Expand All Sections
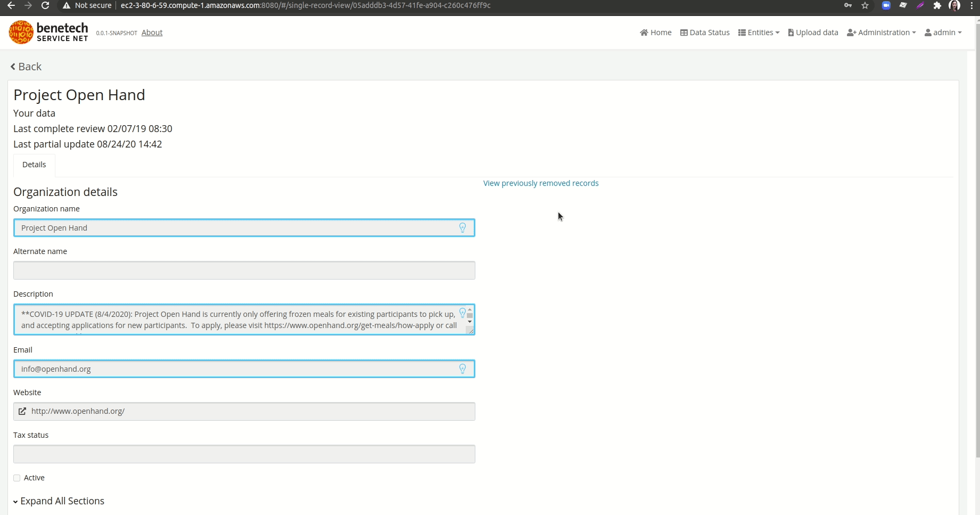Viewport: 980px width, 515px height. click(59, 501)
